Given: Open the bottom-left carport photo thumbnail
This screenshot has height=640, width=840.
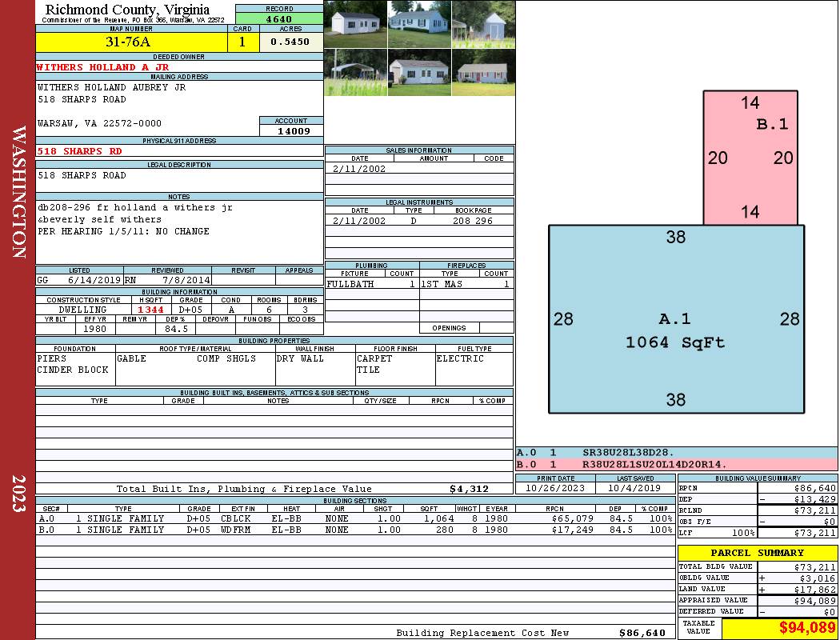Looking at the screenshot, I should 356,72.
